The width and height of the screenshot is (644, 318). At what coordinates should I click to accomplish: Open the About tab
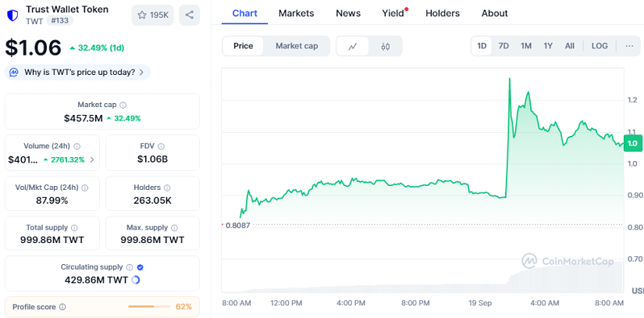494,13
